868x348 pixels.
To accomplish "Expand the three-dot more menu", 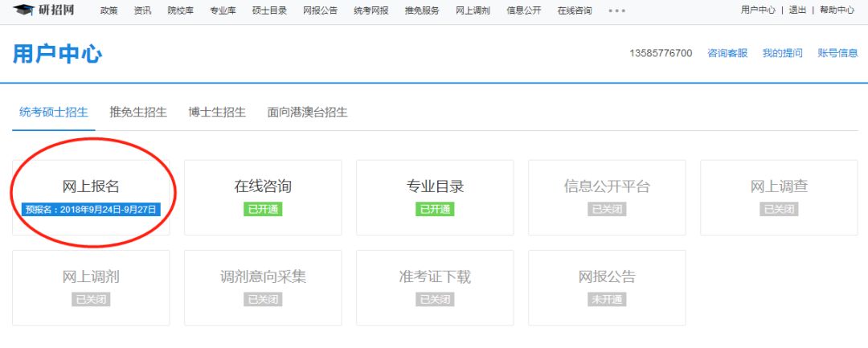I will pos(616,10).
